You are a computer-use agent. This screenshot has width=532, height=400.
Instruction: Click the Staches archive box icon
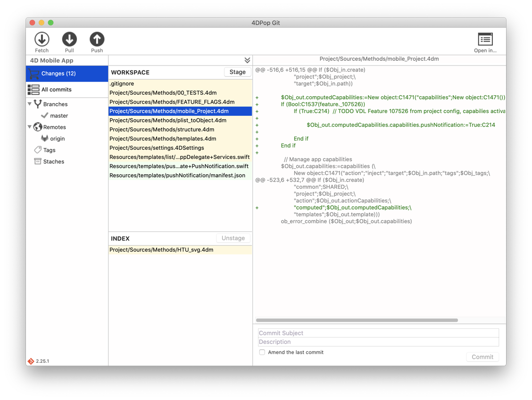(x=38, y=161)
